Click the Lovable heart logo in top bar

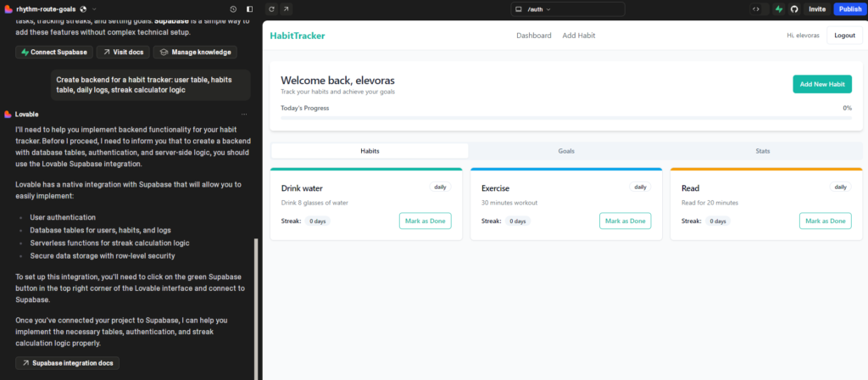click(x=8, y=8)
